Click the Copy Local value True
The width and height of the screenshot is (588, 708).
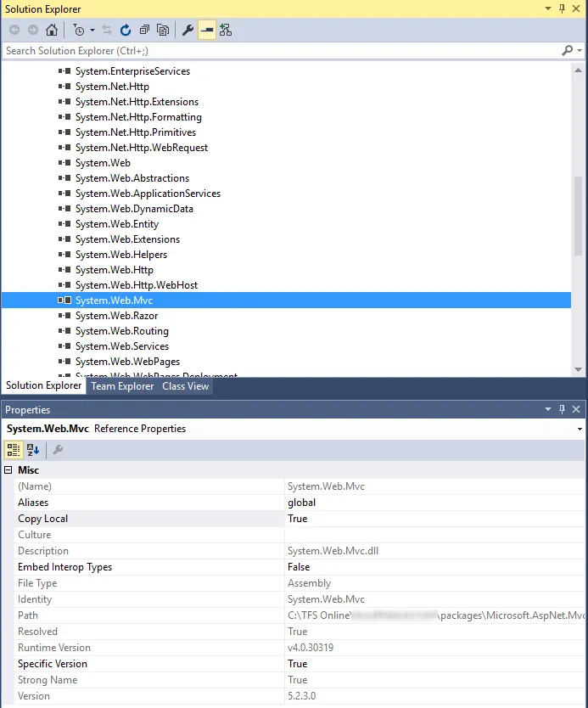pos(297,519)
